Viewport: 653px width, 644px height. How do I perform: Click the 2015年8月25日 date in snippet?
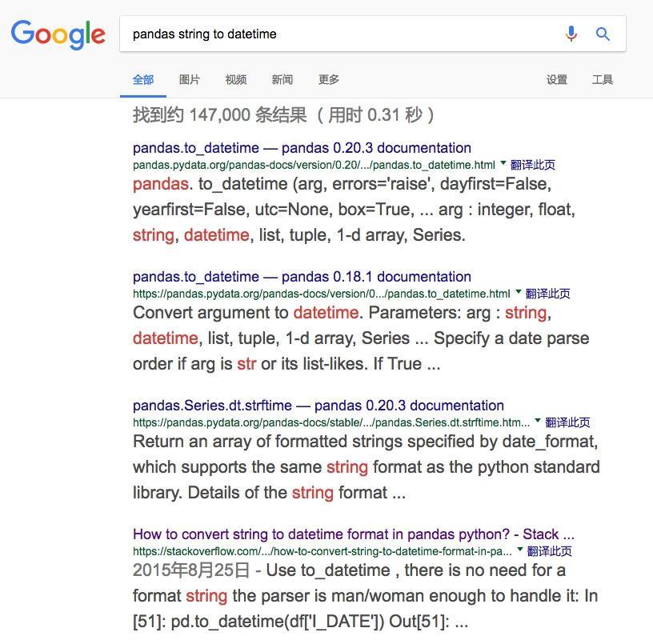[x=191, y=570]
